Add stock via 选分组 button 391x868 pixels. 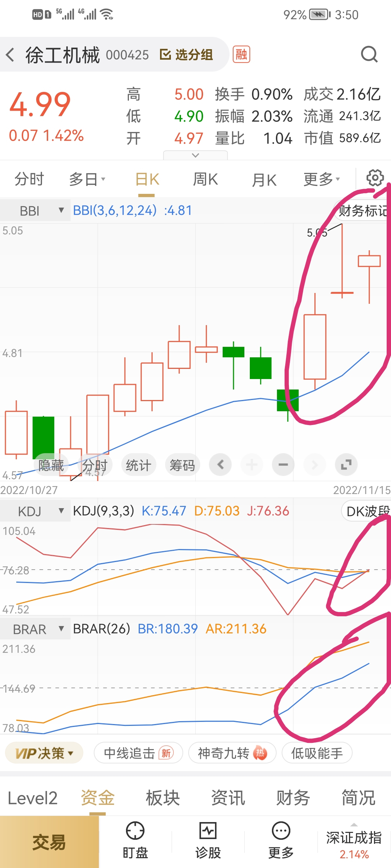[186, 55]
